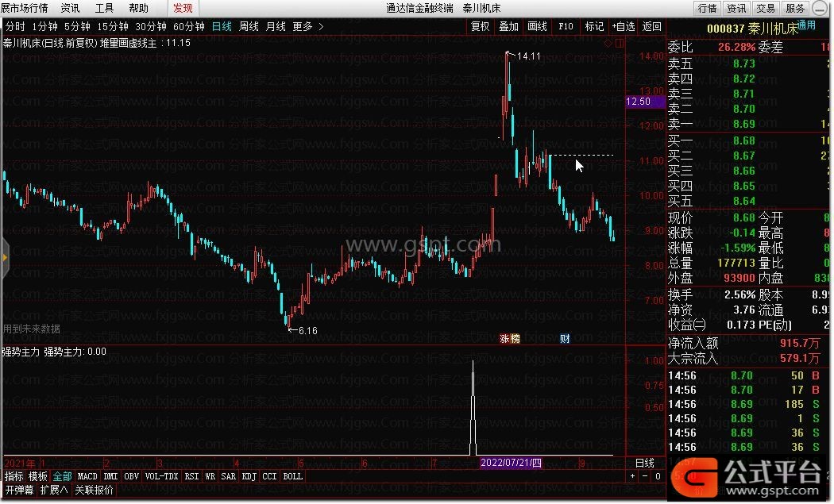Select the 周线 weekly period
This screenshot has height=504, width=834.
tap(249, 26)
